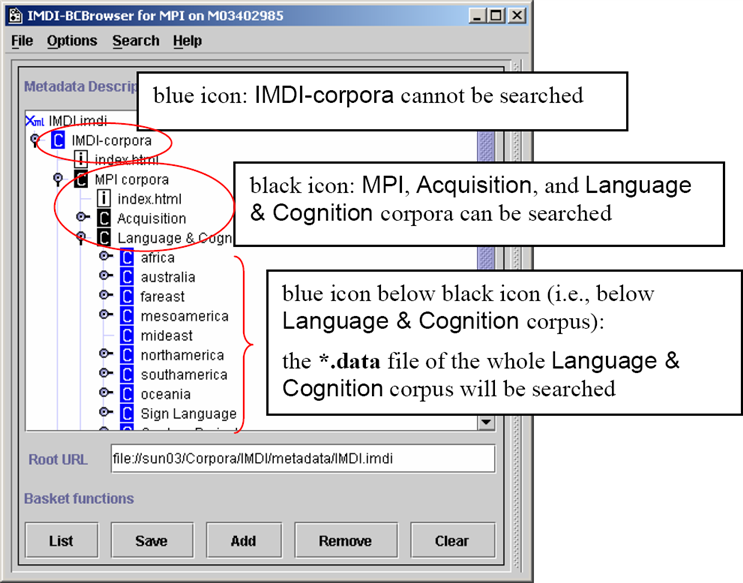This screenshot has height=583, width=743.
Task: Click the Clear basket button
Action: pos(452,540)
